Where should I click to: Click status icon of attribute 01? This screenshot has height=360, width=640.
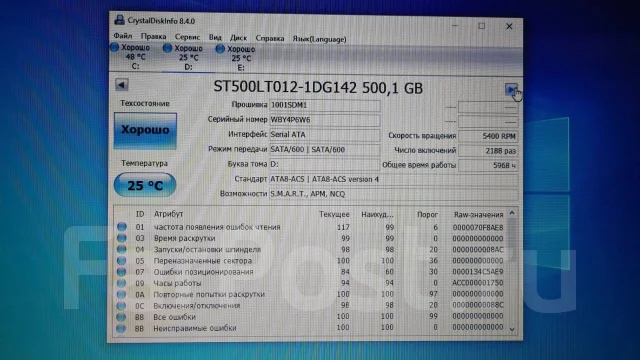(122, 227)
